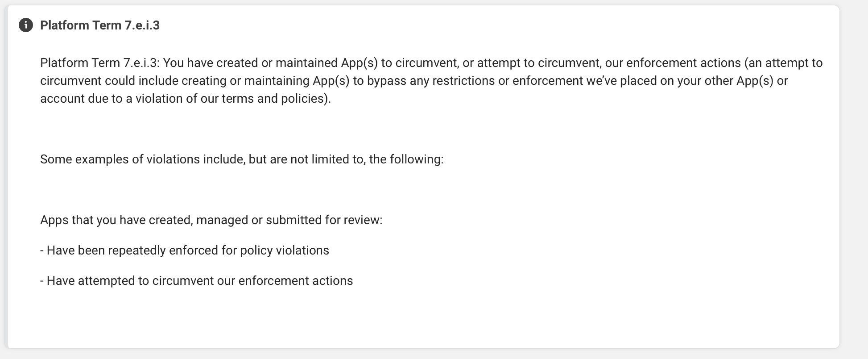Click the line account due to a violation
This screenshot has width=868, height=359.
pos(186,99)
